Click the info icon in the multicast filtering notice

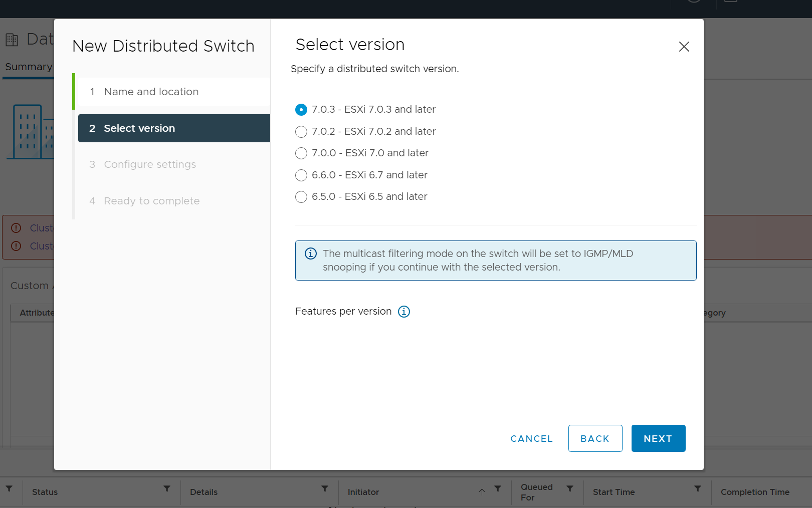311,253
